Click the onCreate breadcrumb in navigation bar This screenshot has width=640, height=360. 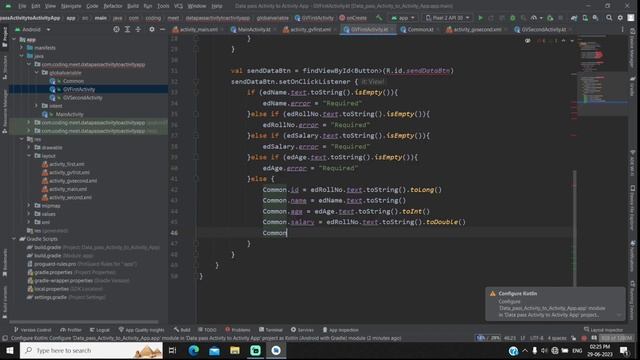pos(353,18)
